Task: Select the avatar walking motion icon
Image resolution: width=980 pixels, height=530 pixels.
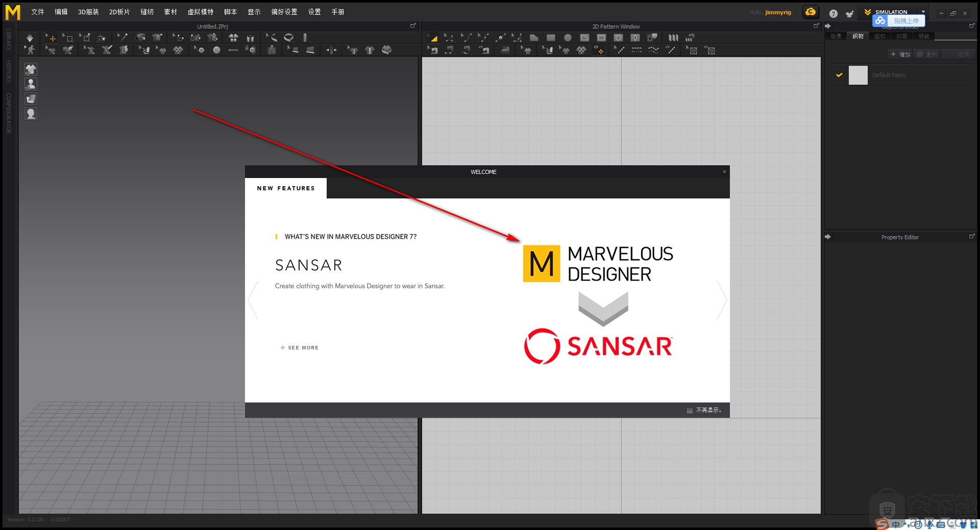Action: click(30, 50)
